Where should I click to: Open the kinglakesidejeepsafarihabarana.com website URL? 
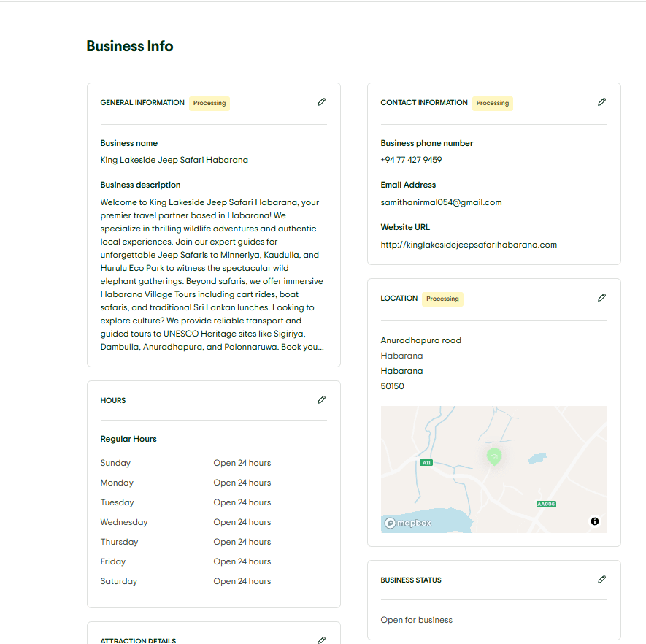pyautogui.click(x=469, y=245)
